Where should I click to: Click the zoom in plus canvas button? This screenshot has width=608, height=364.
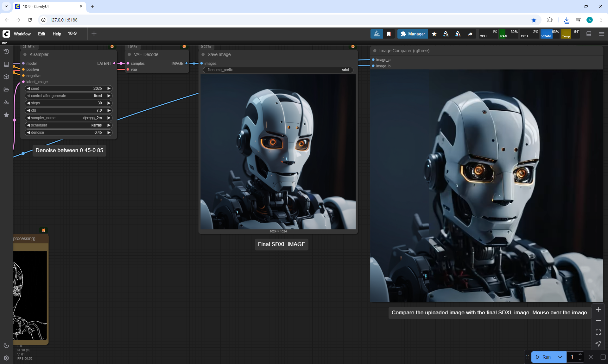point(598,309)
